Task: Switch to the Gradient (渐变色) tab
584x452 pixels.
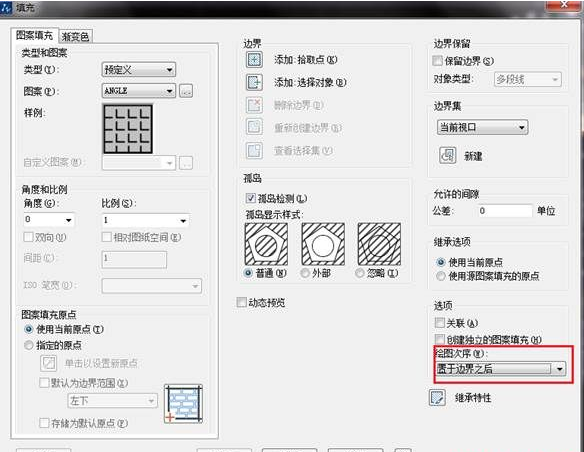Action: 75,36
